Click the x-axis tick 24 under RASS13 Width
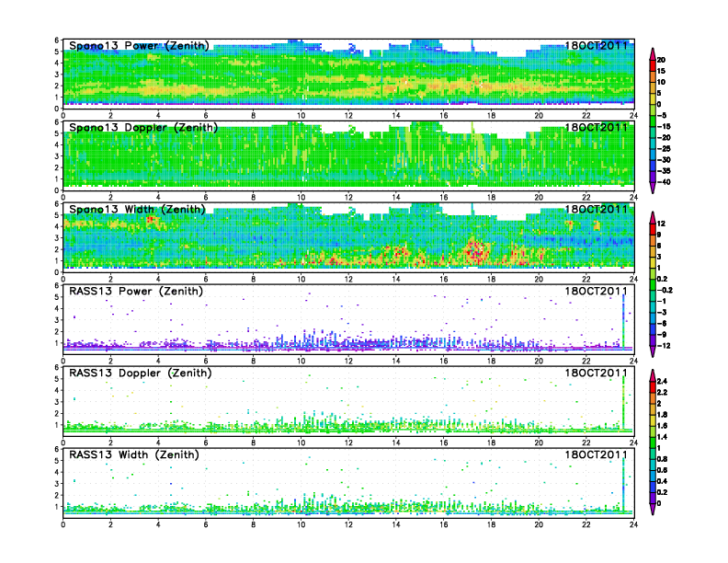The width and height of the screenshot is (728, 563). (x=633, y=524)
